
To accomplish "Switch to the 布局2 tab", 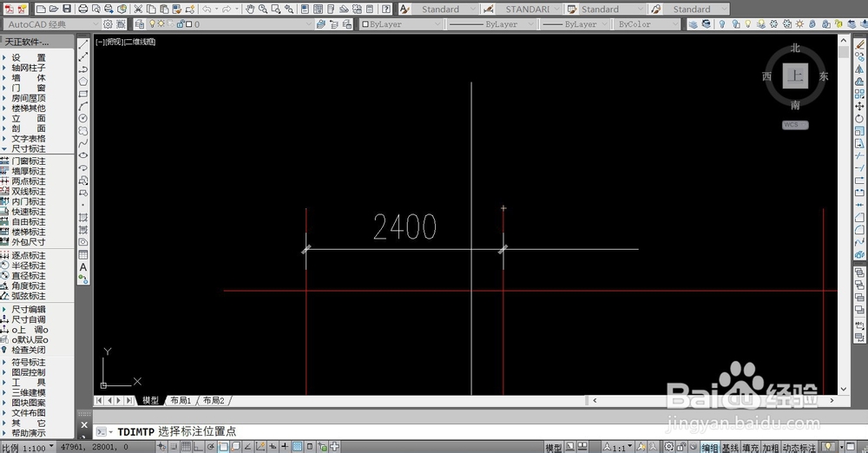I will (x=214, y=400).
